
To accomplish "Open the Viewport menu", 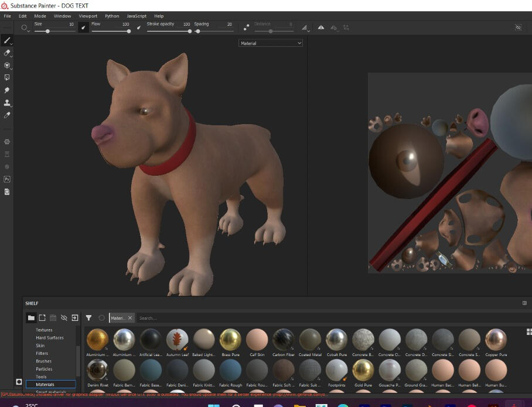I will [88, 16].
